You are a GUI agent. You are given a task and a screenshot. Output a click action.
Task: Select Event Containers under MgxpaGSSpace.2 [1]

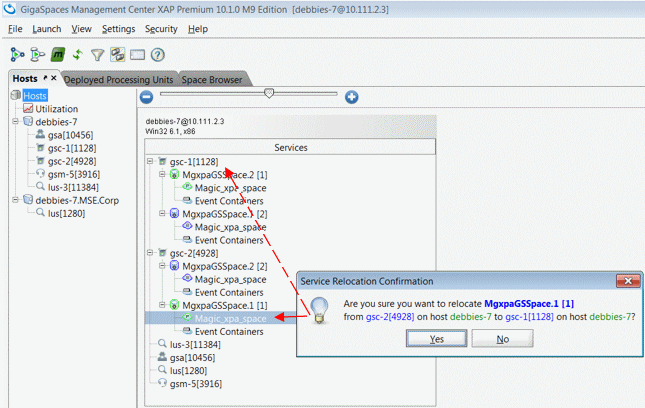click(229, 201)
